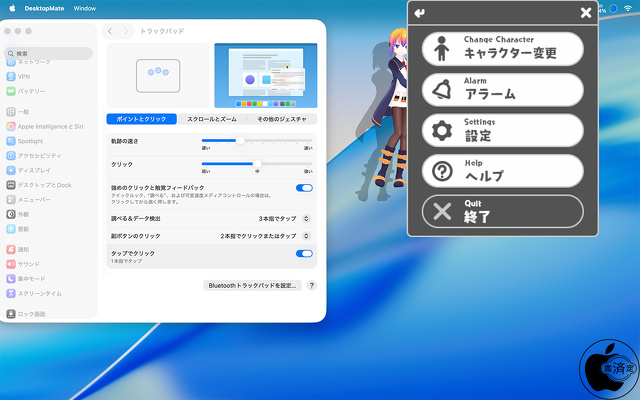The width and height of the screenshot is (640, 400).
Task: Open Alarm アラーム in DesktopMate menu
Action: click(502, 89)
